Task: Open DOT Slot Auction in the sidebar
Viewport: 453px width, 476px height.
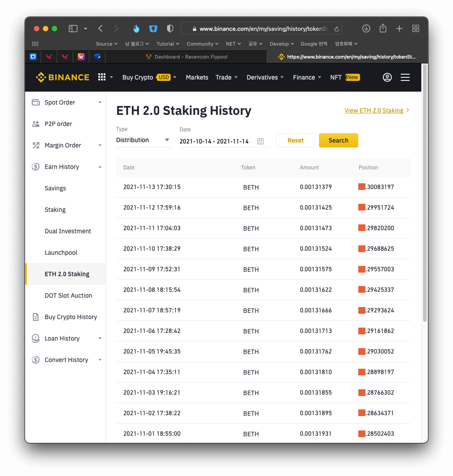Action: click(68, 296)
